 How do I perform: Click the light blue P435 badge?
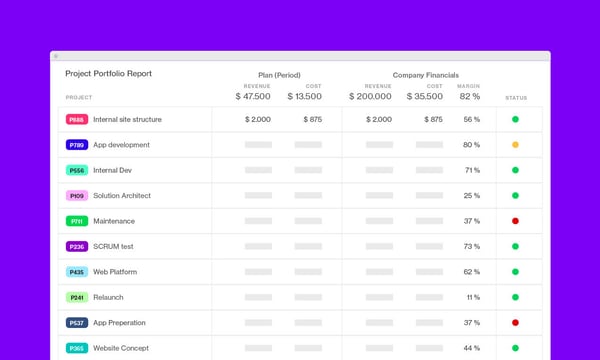point(77,272)
